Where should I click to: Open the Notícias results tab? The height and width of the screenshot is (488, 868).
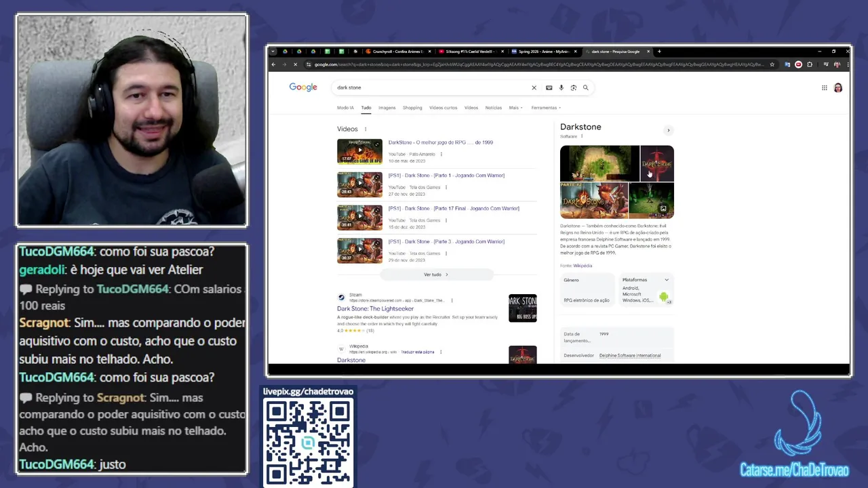[494, 108]
